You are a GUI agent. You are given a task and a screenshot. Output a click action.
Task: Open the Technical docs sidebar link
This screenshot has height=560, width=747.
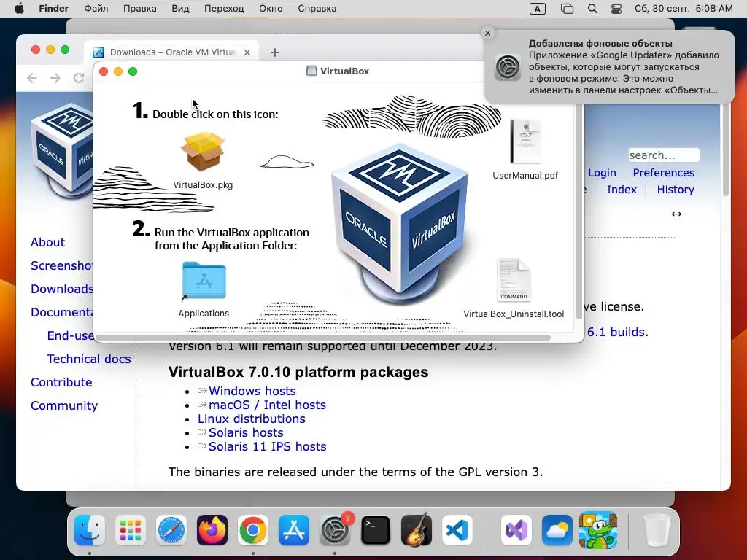(88, 359)
